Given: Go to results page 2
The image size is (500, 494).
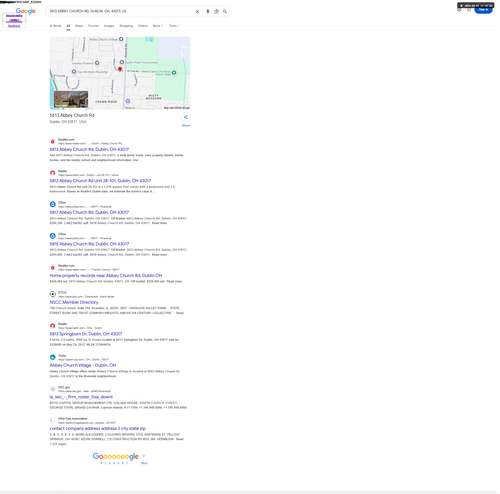Looking at the screenshot, I should 105,463.
